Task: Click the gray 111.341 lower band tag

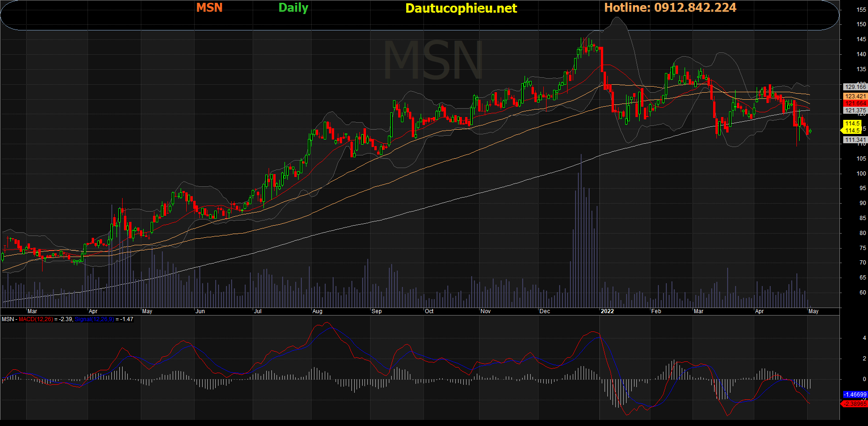Action: pyautogui.click(x=855, y=140)
